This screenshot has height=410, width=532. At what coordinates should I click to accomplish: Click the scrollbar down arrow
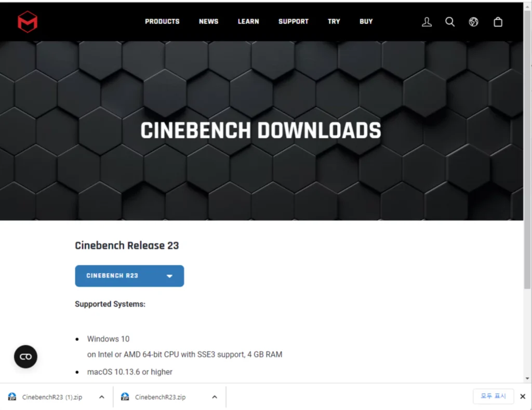(x=527, y=378)
